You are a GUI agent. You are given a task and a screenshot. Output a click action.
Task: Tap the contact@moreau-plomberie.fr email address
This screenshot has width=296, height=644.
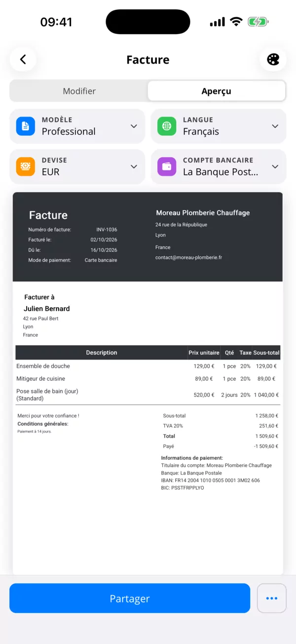(188, 257)
